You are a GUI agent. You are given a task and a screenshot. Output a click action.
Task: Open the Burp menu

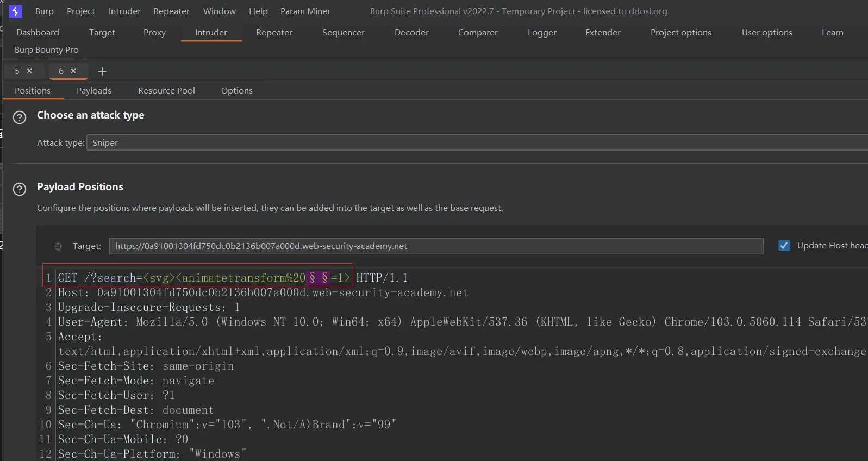(45, 11)
